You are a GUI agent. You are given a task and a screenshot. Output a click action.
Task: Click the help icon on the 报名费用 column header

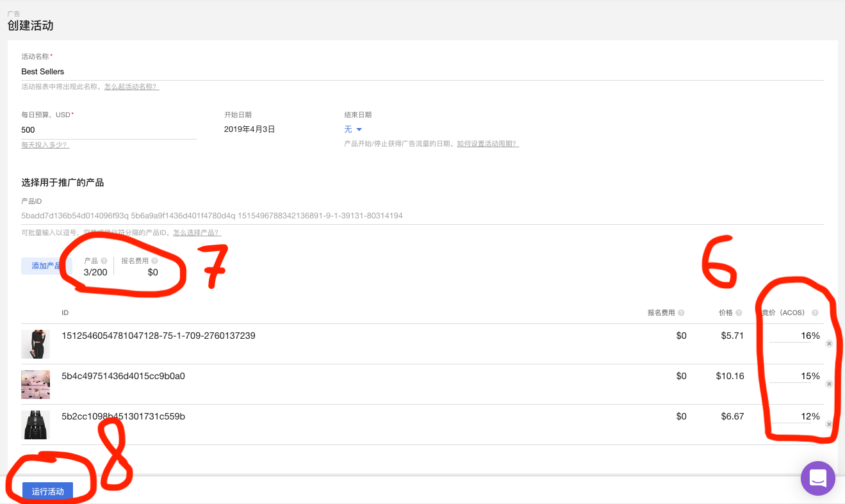[681, 312]
